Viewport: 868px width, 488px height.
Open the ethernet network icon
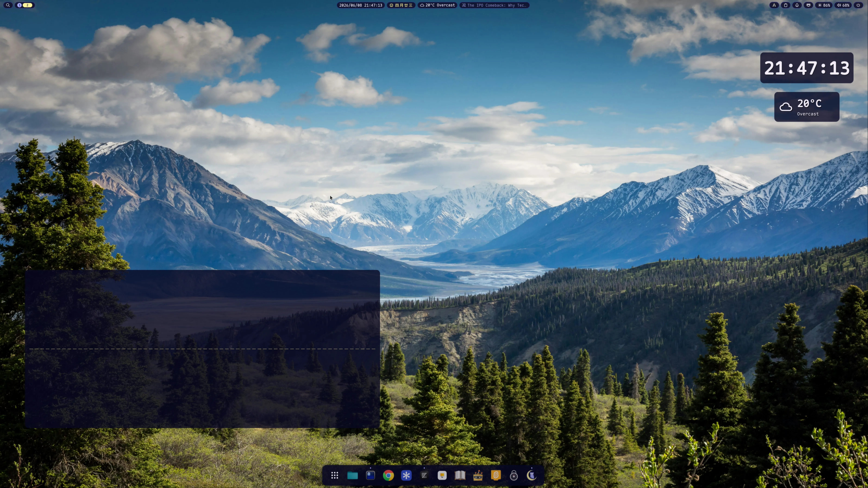pos(808,5)
